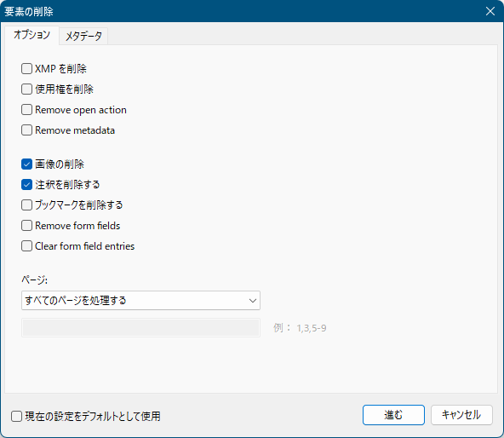Enable the XMP を削除 checkbox
Image resolution: width=504 pixels, height=438 pixels.
click(x=26, y=68)
